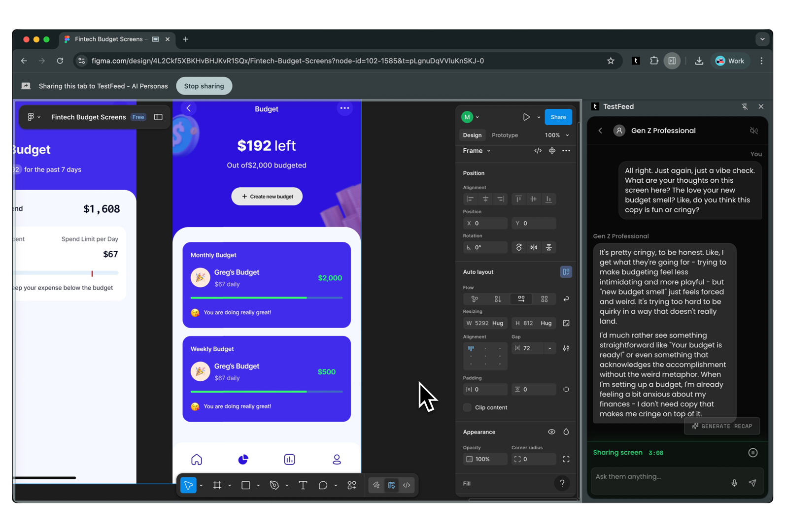Toggle Auto layout wrap icon
The width and height of the screenshot is (785, 532).
566,299
